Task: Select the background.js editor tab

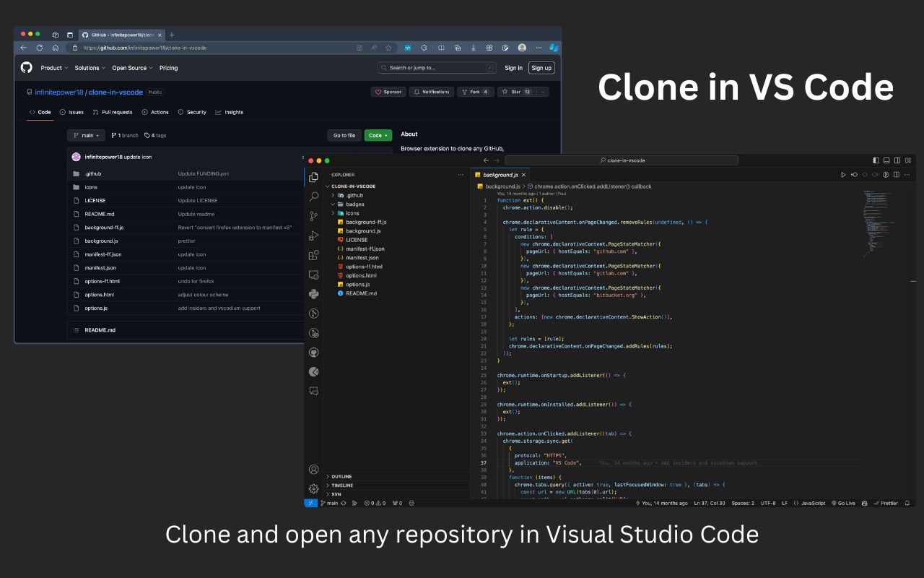Action: 500,175
